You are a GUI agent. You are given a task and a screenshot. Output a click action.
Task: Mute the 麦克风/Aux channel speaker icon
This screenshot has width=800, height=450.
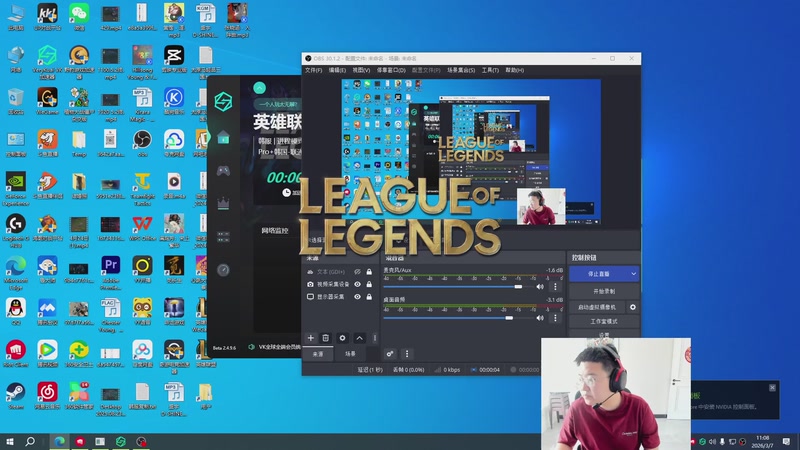pyautogui.click(x=540, y=287)
